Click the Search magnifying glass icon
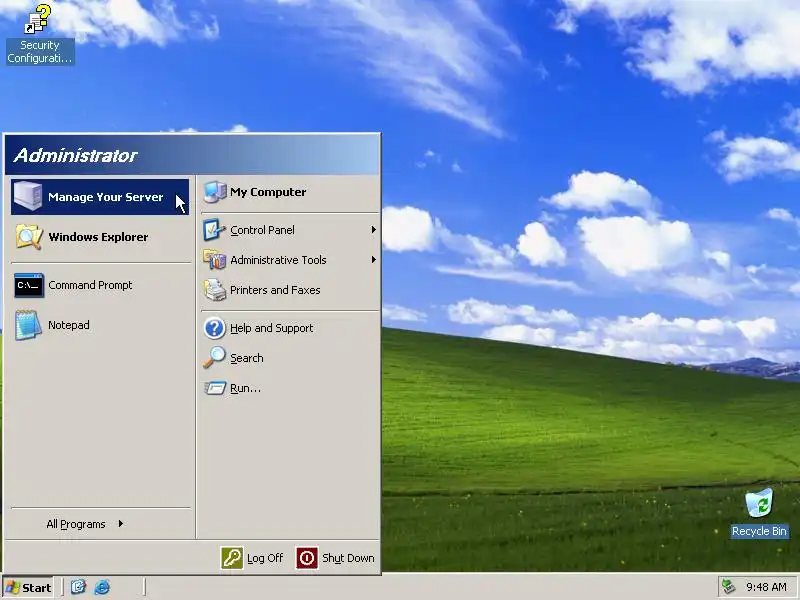 click(214, 358)
